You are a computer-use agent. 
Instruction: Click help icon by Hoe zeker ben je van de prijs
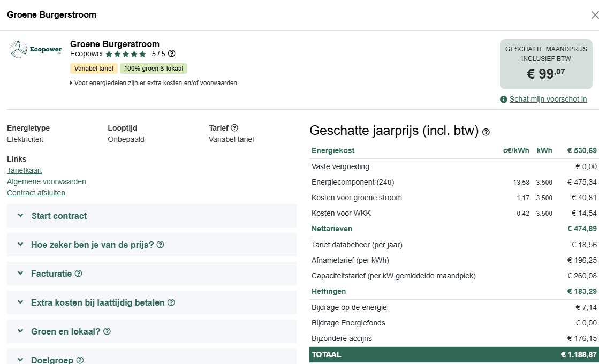(x=160, y=245)
